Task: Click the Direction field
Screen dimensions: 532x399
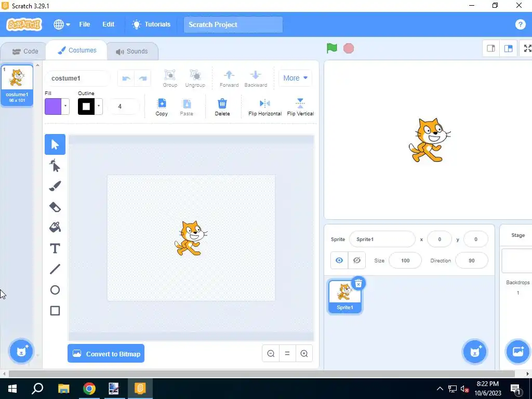Action: pos(472,260)
